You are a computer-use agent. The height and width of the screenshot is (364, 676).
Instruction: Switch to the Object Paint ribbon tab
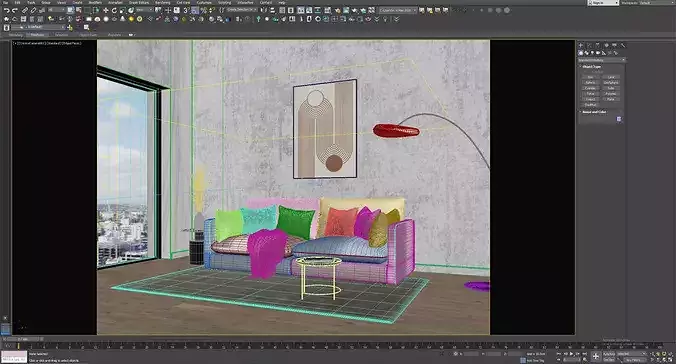pos(88,35)
